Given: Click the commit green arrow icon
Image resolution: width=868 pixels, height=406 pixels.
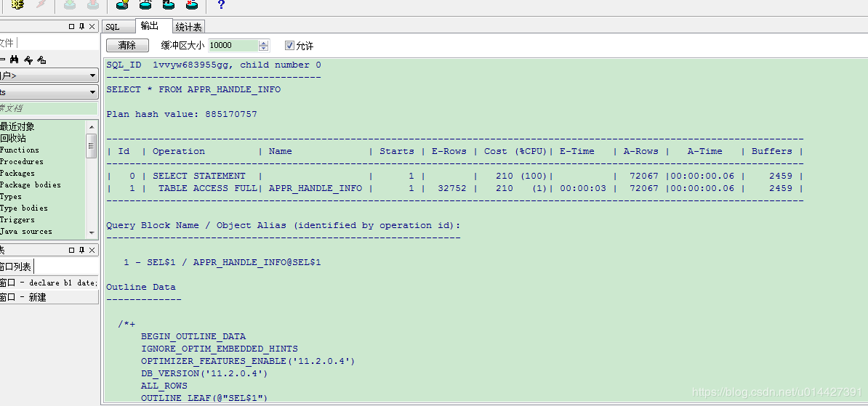Looking at the screenshot, I should click(69, 5).
